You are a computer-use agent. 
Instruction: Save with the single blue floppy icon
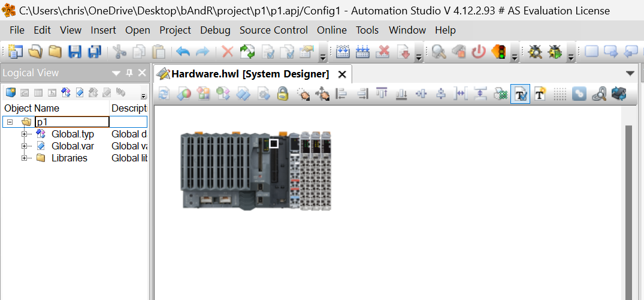coord(75,52)
